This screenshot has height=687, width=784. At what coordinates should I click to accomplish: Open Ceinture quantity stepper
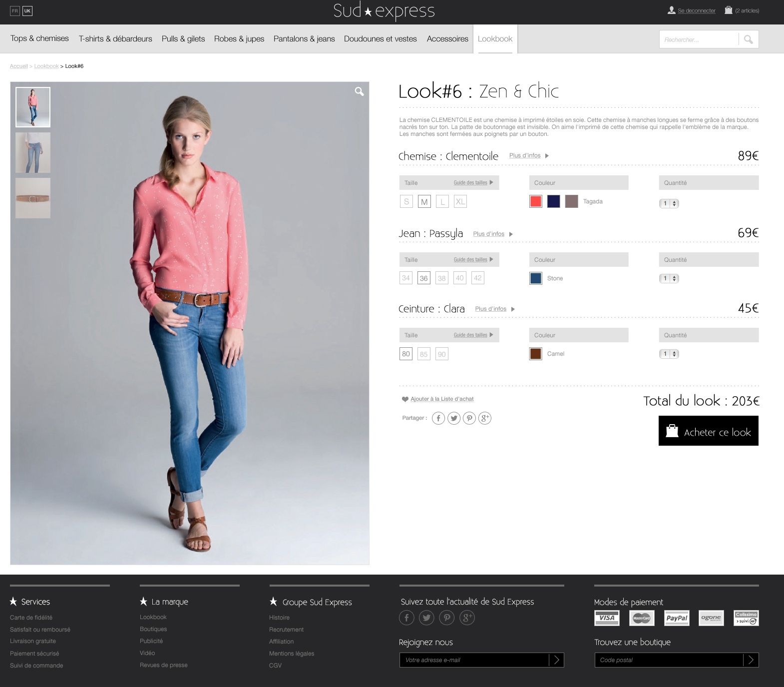tap(669, 354)
